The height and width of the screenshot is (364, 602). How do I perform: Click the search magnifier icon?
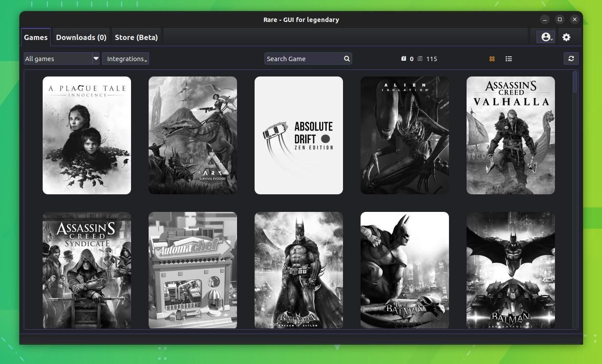(x=347, y=58)
